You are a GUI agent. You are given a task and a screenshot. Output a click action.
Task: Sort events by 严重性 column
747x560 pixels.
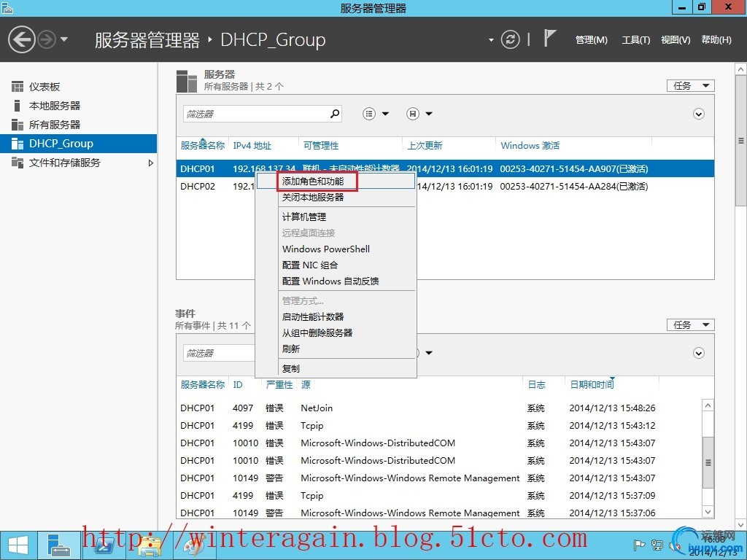tap(279, 385)
